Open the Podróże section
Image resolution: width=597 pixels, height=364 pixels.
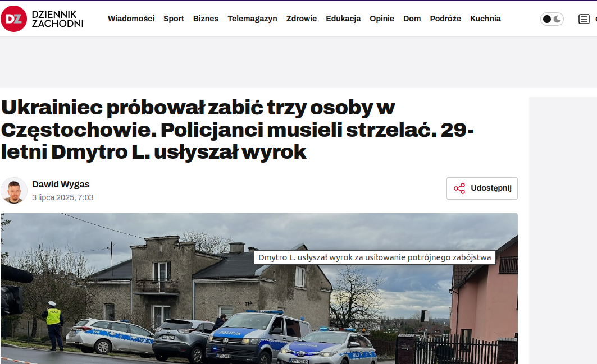[x=445, y=19]
